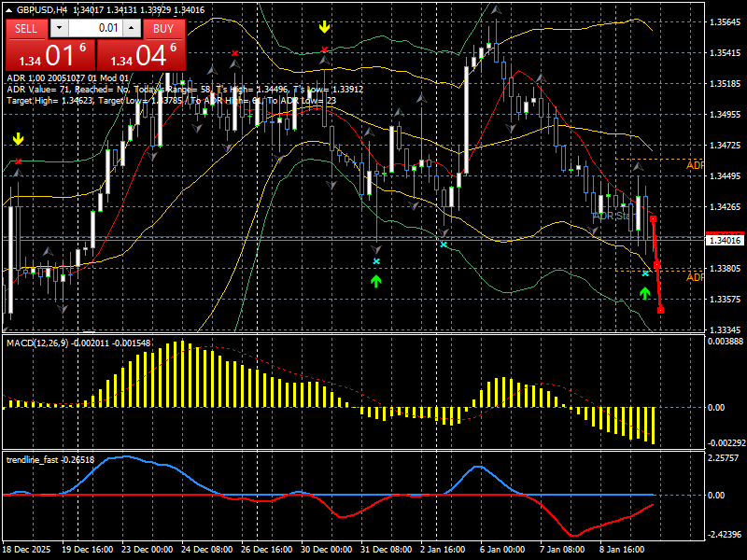The height and width of the screenshot is (560, 747).
Task: Click the 1.33345 price scale label
Action: 726,329
